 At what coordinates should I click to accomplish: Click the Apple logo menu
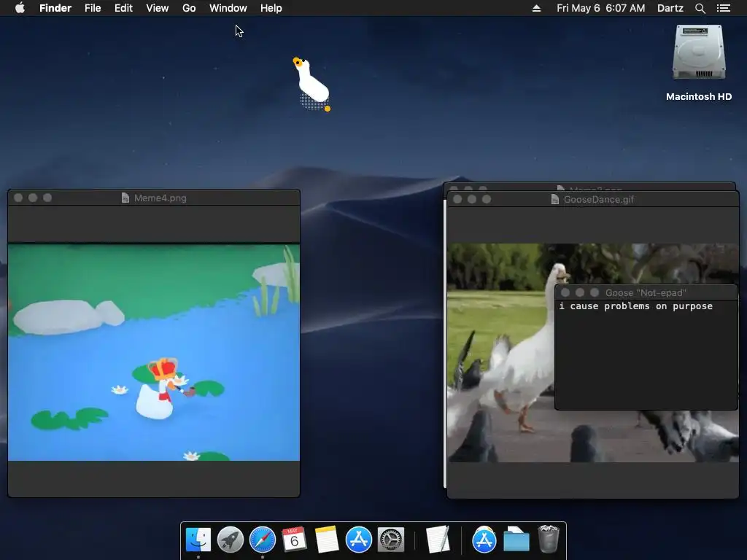(20, 8)
